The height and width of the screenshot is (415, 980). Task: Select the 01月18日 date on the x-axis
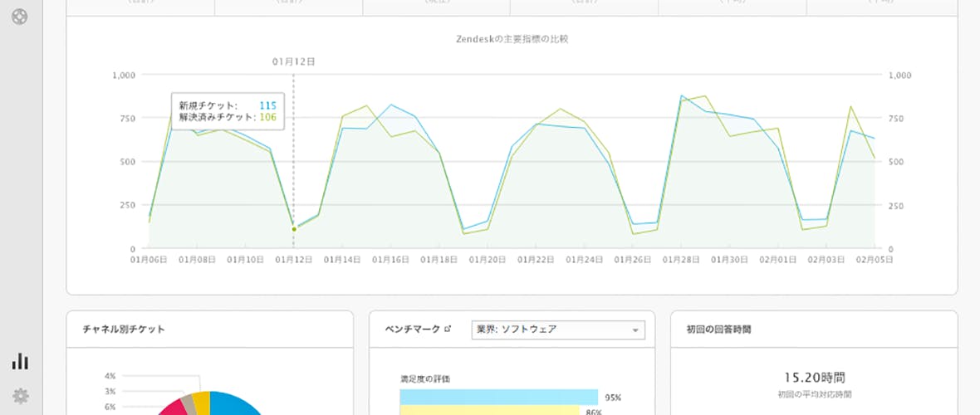pyautogui.click(x=439, y=259)
